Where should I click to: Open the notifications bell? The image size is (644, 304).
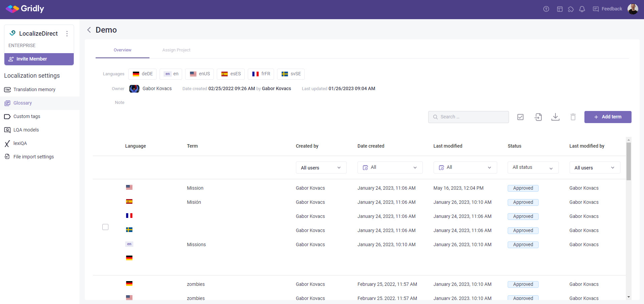coord(582,9)
